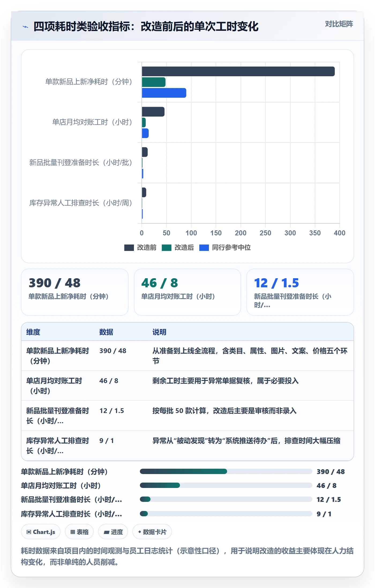This screenshot has height=588, width=375.
Task: Click the 表格 tag chip
Action: 79,532
